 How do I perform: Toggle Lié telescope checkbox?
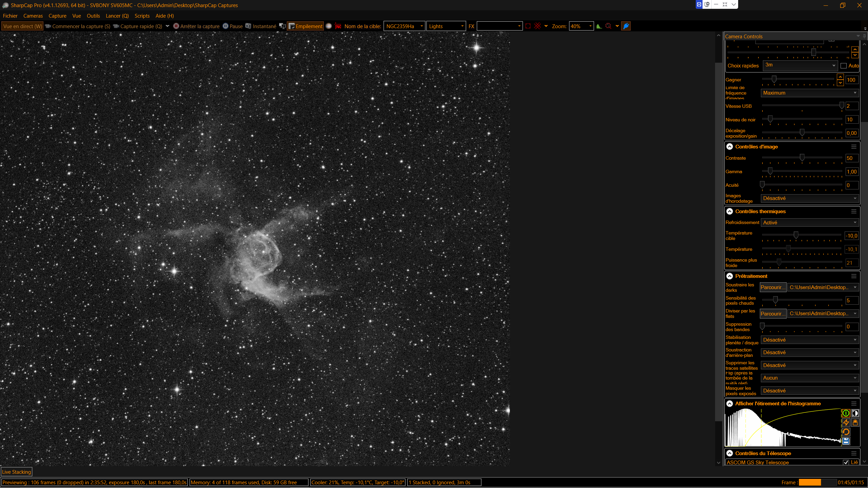(x=846, y=462)
